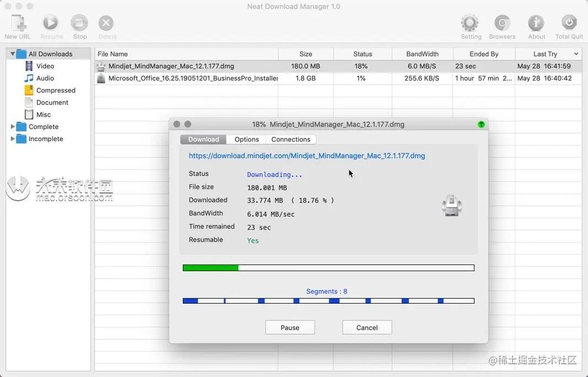
Task: Click the Pause button
Action: 290,327
